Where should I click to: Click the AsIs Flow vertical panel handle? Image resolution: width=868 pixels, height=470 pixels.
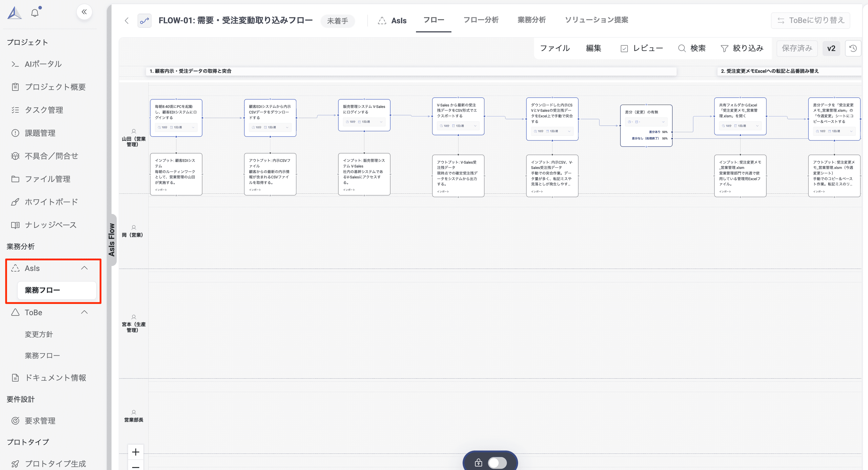(112, 240)
